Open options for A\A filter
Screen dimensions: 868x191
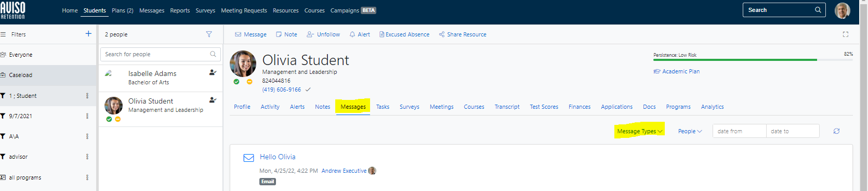pyautogui.click(x=87, y=136)
